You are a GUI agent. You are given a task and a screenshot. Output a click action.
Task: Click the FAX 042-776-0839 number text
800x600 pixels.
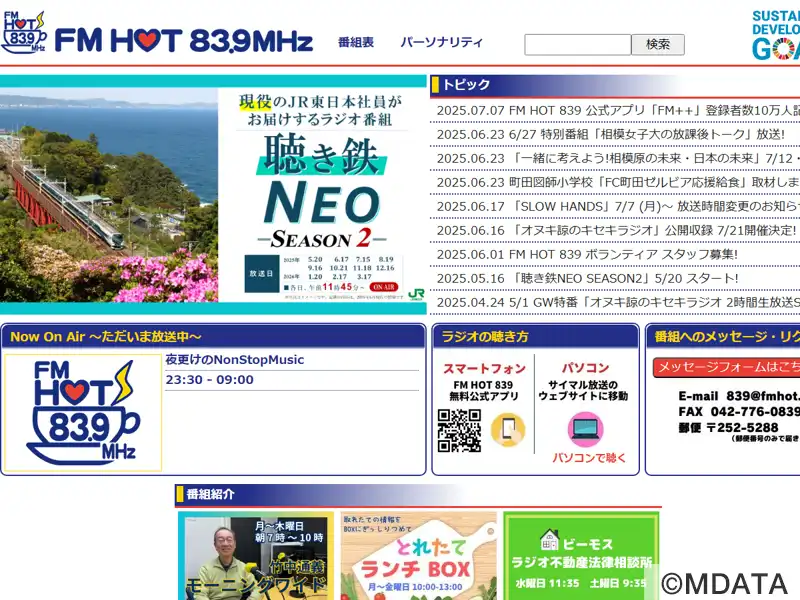pyautogui.click(x=739, y=412)
